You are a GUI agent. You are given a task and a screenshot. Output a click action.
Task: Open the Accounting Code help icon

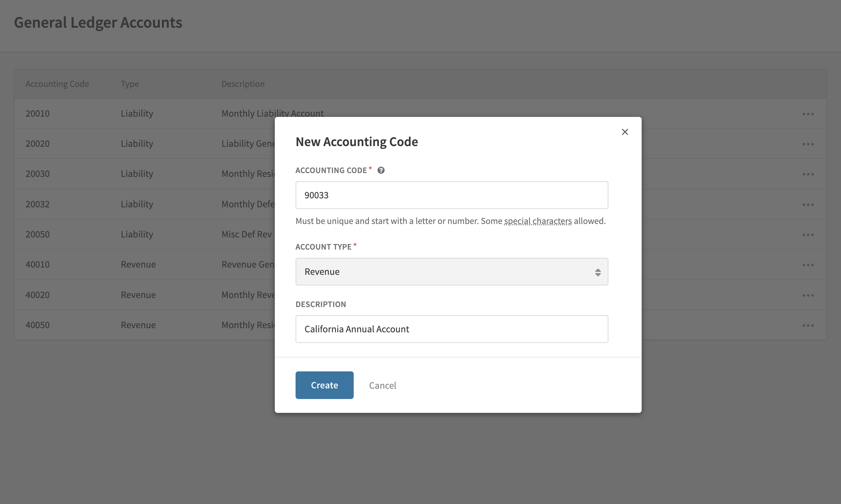click(x=381, y=170)
